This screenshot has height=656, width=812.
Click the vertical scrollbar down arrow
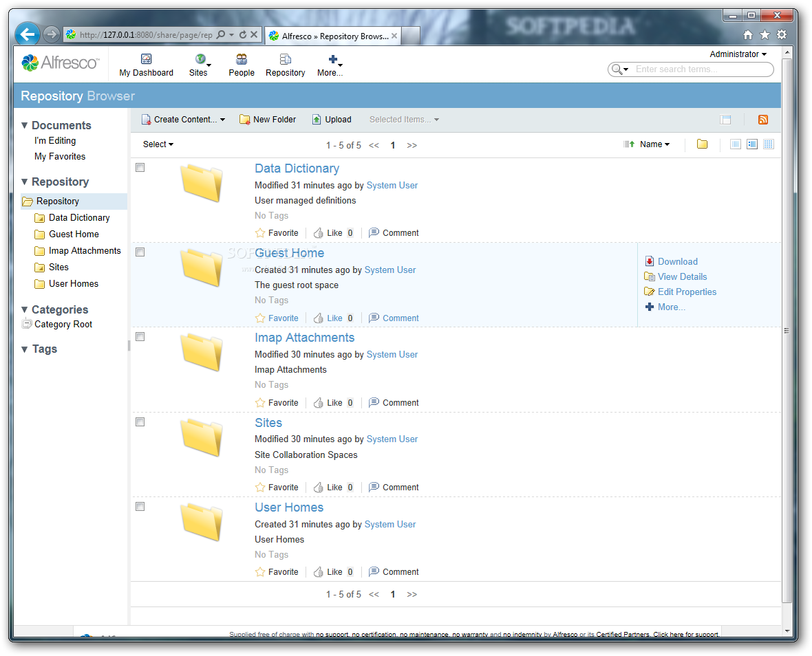787,631
